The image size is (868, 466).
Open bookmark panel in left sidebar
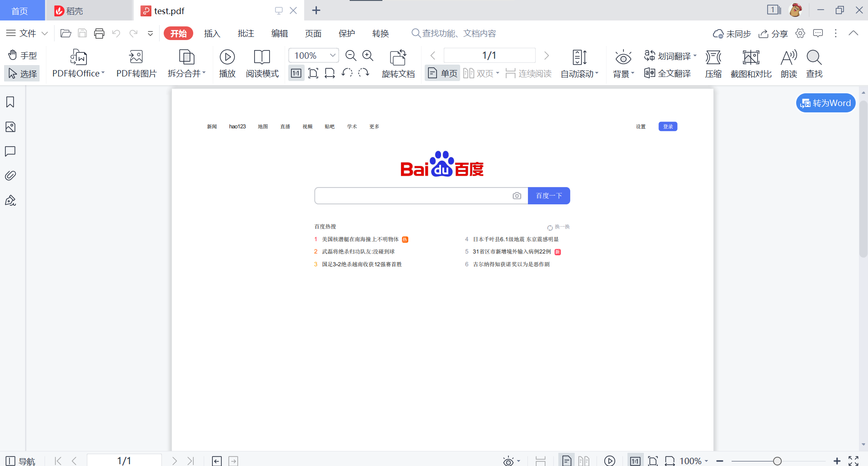pyautogui.click(x=10, y=102)
